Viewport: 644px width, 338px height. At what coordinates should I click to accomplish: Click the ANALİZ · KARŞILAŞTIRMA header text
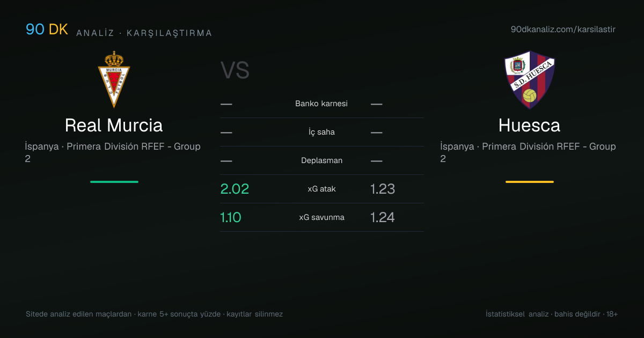coord(144,33)
